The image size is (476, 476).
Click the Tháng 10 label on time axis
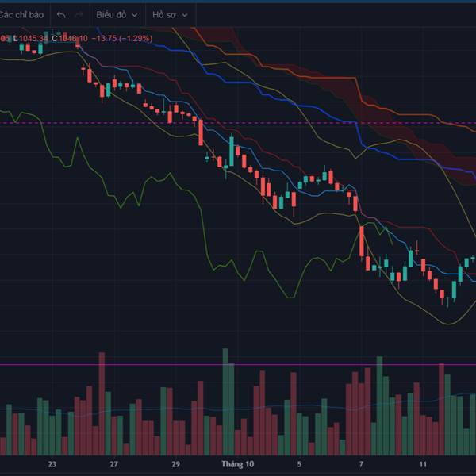coord(237,464)
